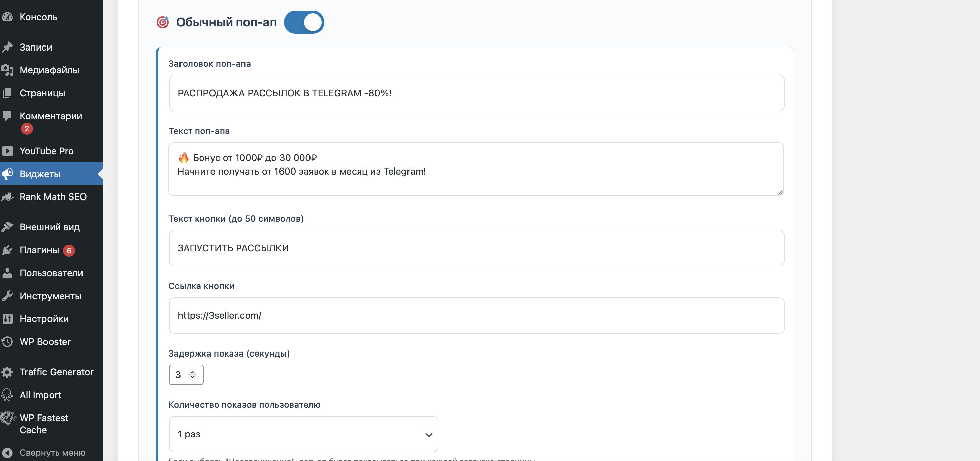Open Консоль menu item
Viewport: 980px width, 461px height.
(52, 17)
